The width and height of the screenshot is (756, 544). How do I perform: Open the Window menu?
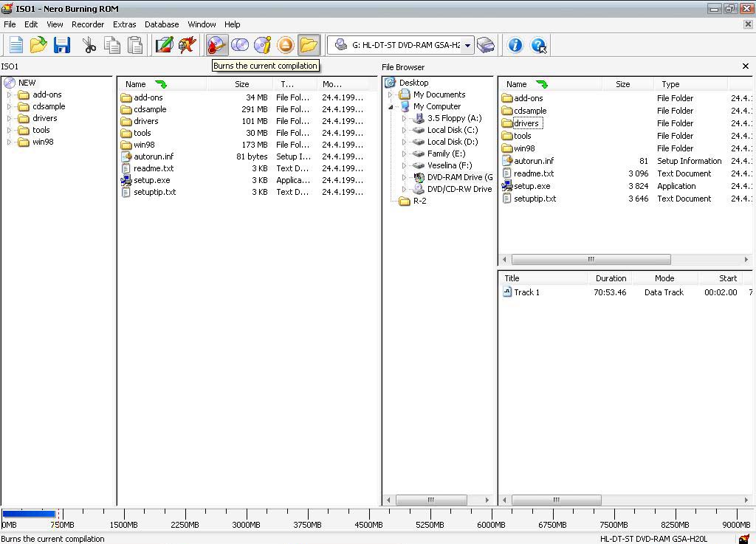(x=202, y=24)
